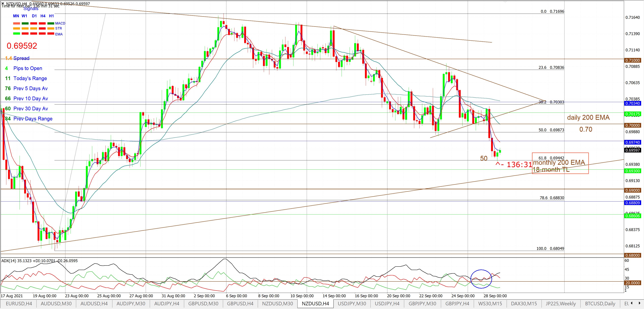
Task: Click the blue 0.69740 price label
Action: tap(632, 142)
